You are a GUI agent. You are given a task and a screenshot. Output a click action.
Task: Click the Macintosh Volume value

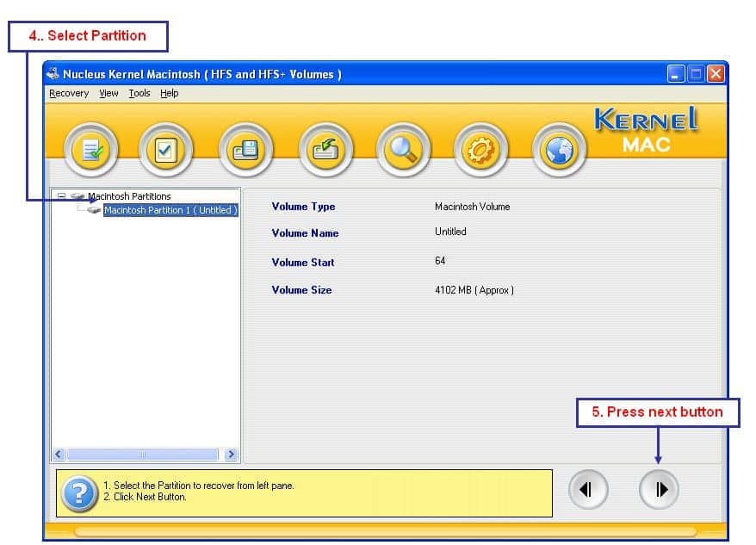point(472,207)
